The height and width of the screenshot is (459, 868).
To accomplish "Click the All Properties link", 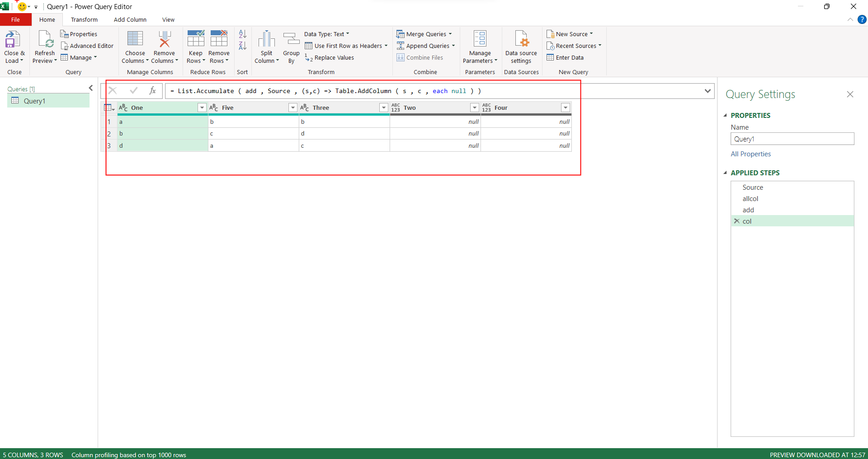I will pyautogui.click(x=751, y=154).
